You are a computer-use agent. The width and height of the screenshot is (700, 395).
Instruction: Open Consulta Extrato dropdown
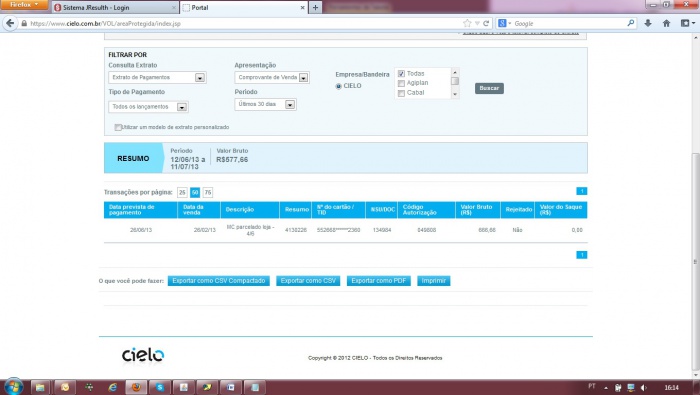pyautogui.click(x=157, y=78)
